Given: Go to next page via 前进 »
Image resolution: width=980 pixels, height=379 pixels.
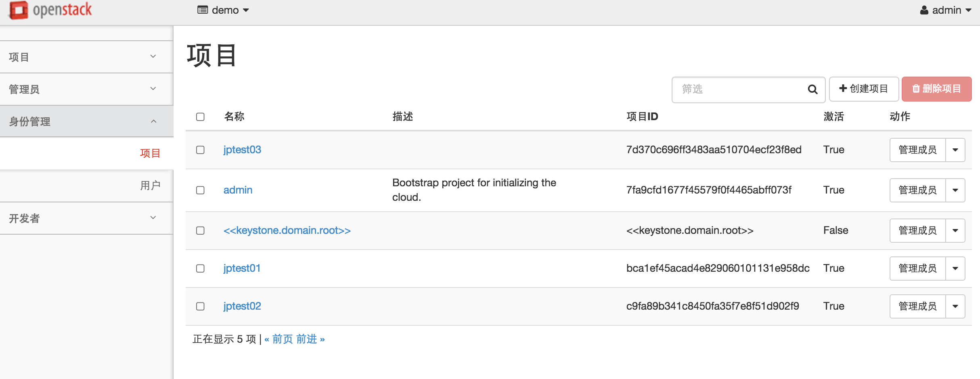Looking at the screenshot, I should click(x=310, y=339).
